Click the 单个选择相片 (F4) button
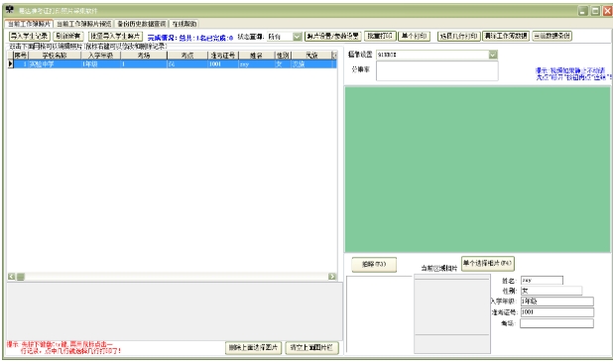The image size is (613, 364). coord(487,263)
